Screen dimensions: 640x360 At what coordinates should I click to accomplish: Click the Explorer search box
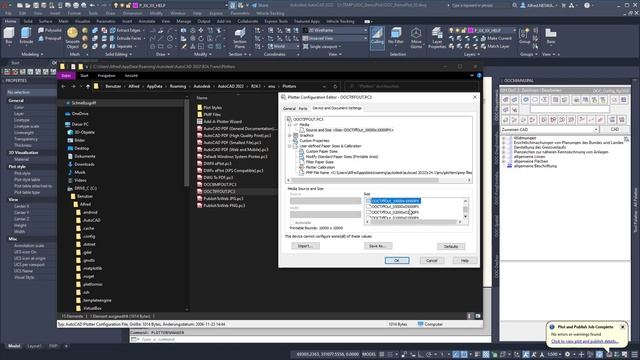[x=412, y=87]
